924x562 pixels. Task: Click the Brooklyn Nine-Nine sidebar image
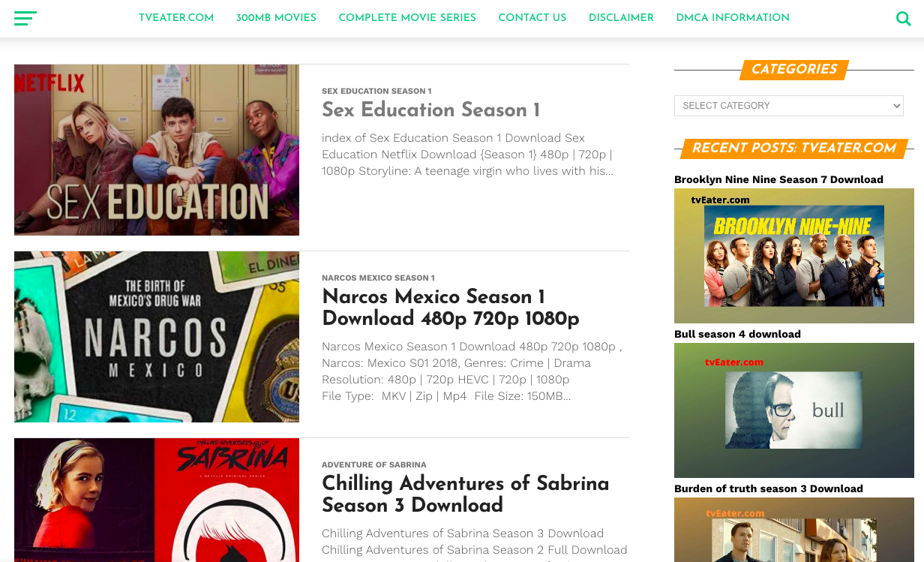[793, 256]
